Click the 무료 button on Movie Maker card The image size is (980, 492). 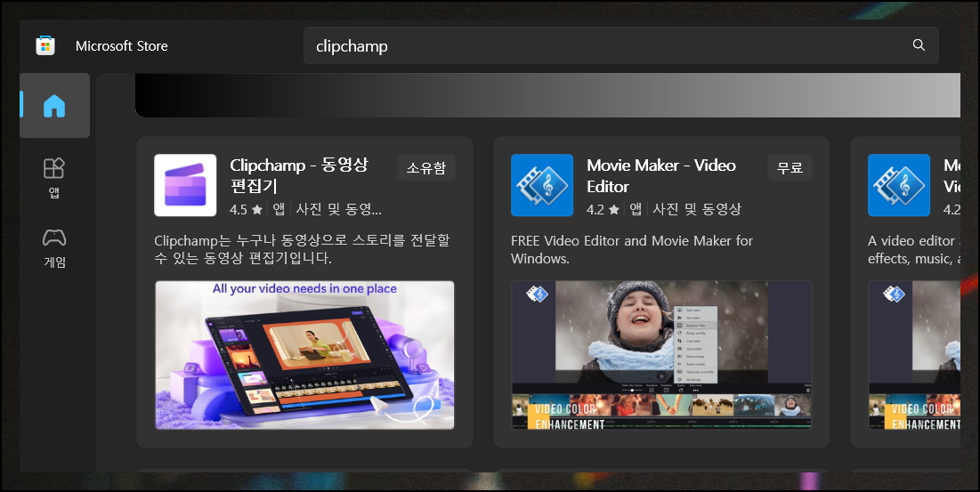(x=790, y=167)
